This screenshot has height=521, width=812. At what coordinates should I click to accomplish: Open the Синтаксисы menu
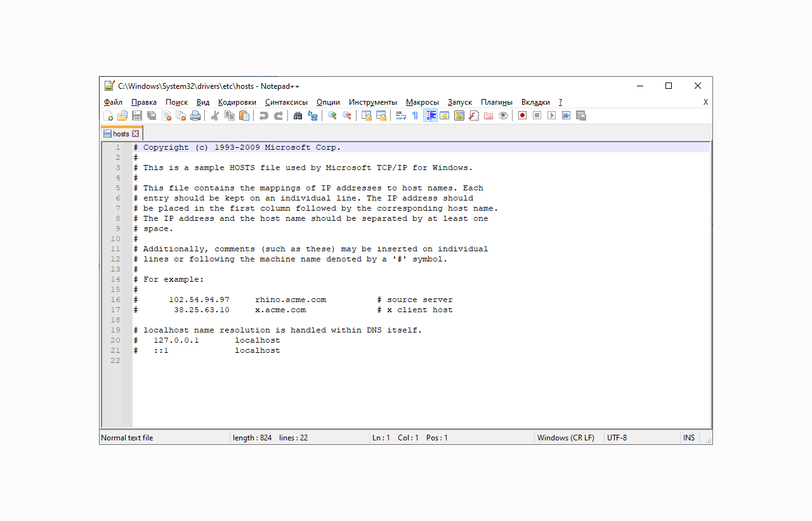tap(287, 102)
